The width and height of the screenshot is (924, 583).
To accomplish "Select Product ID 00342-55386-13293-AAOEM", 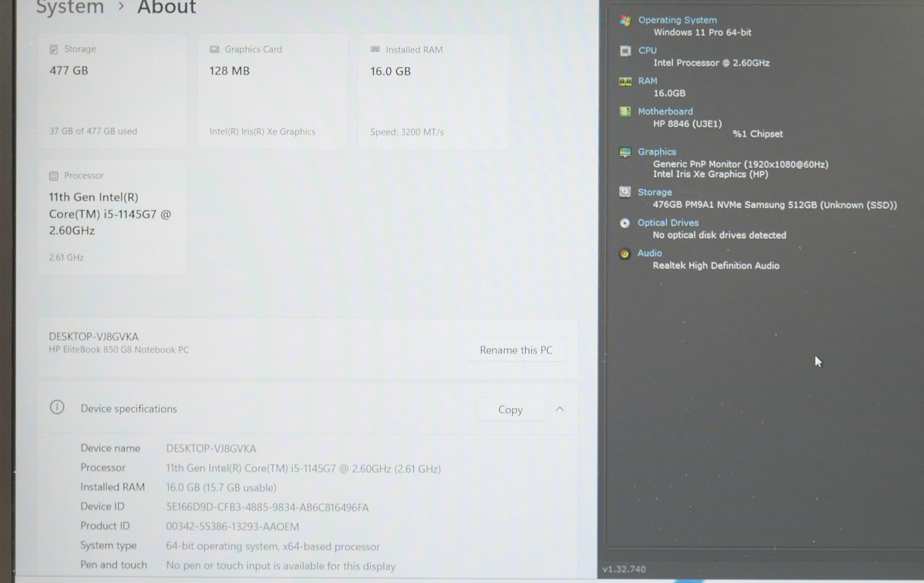I will (x=233, y=527).
